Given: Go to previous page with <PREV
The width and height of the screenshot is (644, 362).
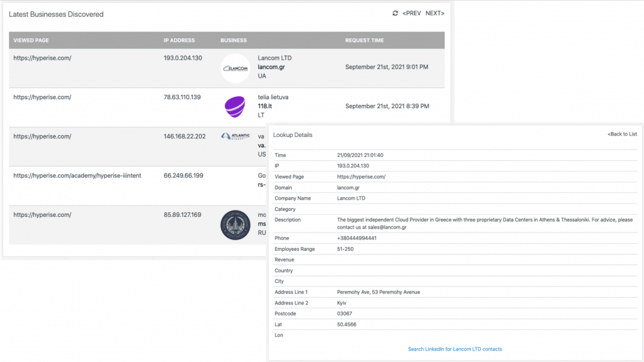Looking at the screenshot, I should pos(412,13).
